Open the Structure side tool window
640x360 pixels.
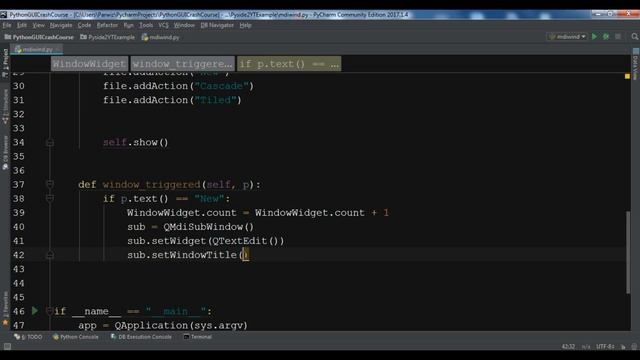tap(5, 107)
